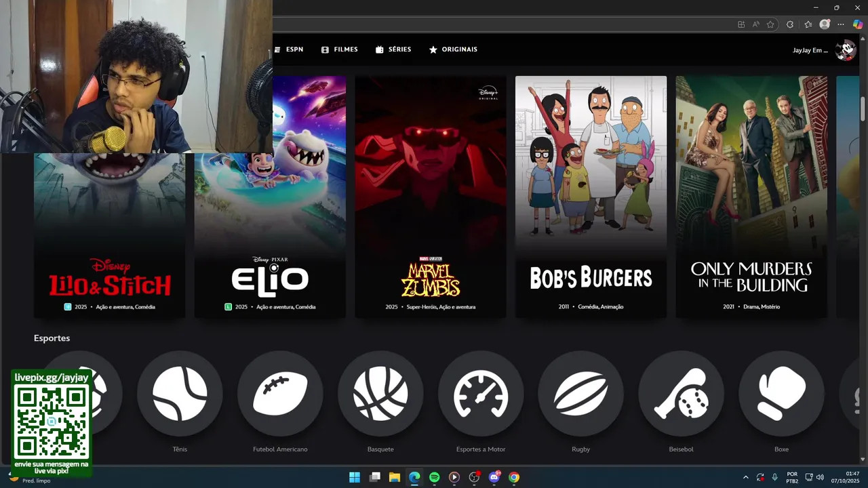Open the Lilo & Stitch title card
Viewport: 868px width, 488px height.
(x=109, y=235)
